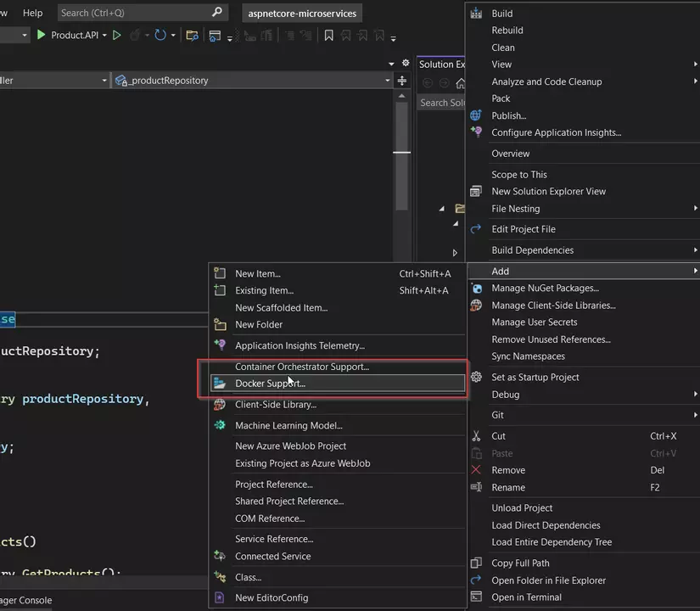Click the Copy Full Path icon
This screenshot has width=700, height=611.
click(x=476, y=563)
